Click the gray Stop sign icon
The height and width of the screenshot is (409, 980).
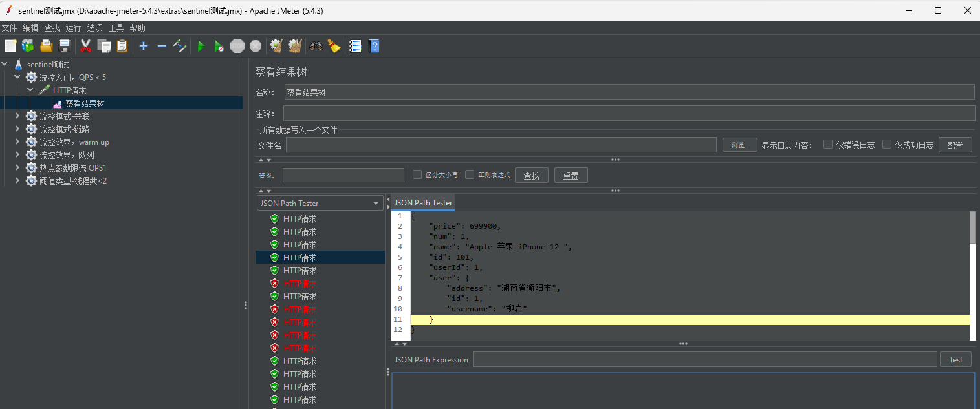click(x=237, y=46)
